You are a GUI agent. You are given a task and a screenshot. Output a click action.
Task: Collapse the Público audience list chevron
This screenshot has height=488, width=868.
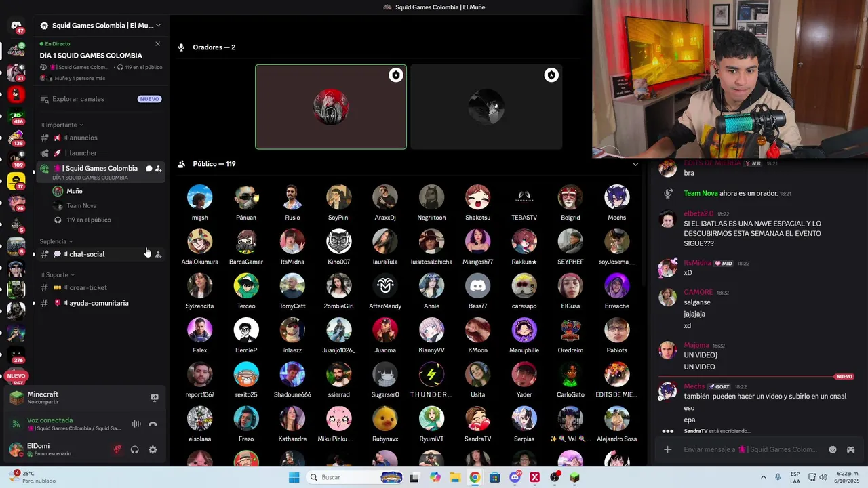click(x=635, y=164)
